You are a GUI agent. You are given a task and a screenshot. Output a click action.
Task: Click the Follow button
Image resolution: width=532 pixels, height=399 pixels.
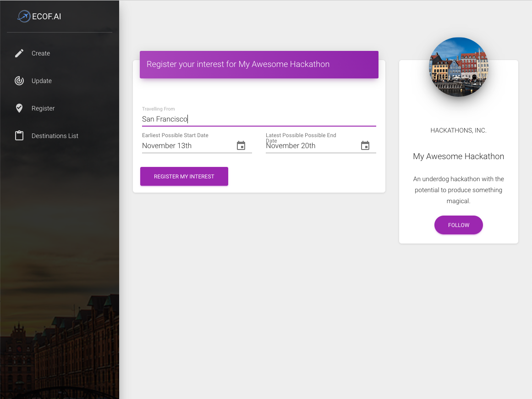458,225
